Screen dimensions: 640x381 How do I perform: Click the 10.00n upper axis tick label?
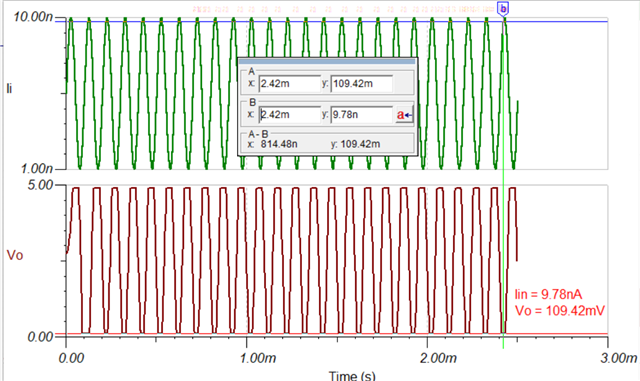pos(33,17)
